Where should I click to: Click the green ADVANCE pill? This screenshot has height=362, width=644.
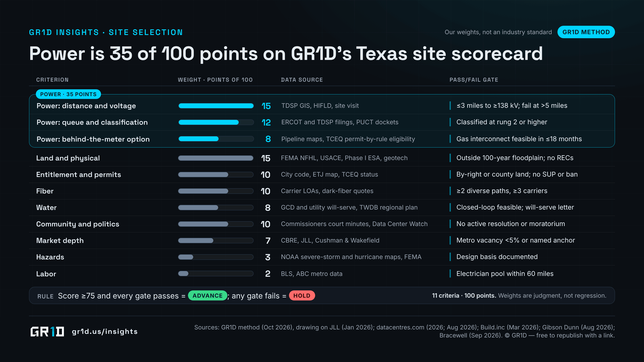(207, 296)
